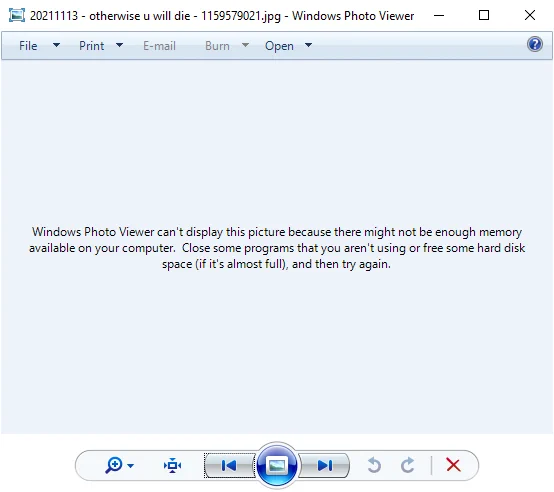Close the Windows Photo Viewer window
Image resolution: width=554 pixels, height=492 pixels.
530,15
